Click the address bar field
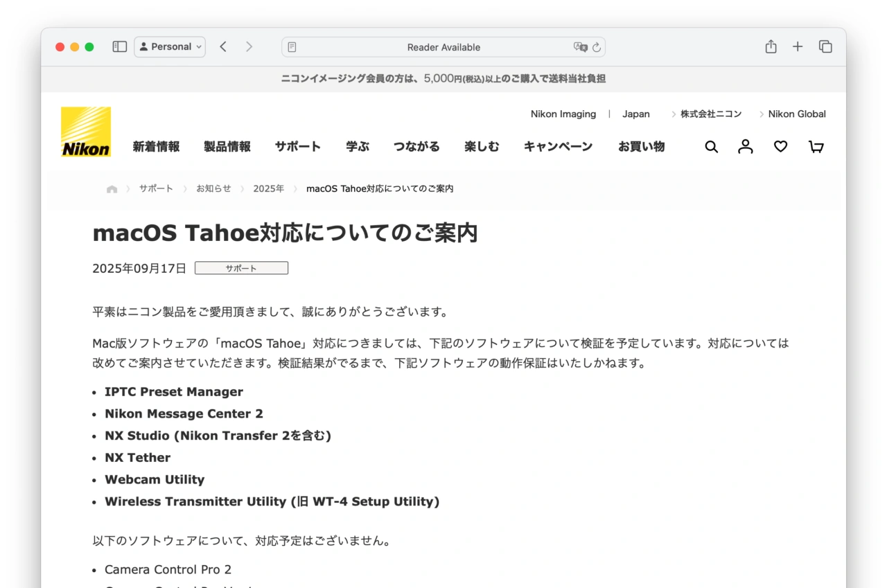 tap(443, 46)
